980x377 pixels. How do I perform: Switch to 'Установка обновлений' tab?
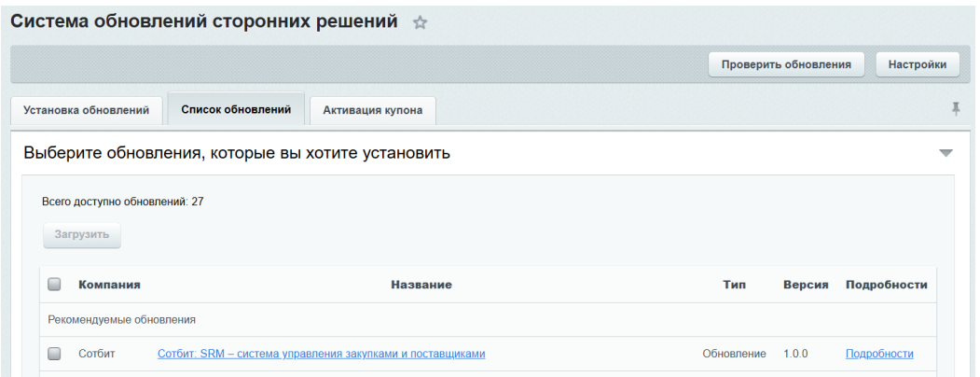[86, 111]
